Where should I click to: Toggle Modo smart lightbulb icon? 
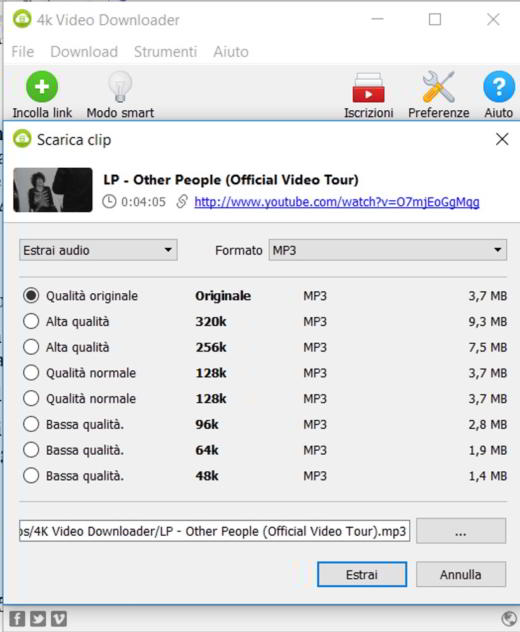tap(120, 87)
